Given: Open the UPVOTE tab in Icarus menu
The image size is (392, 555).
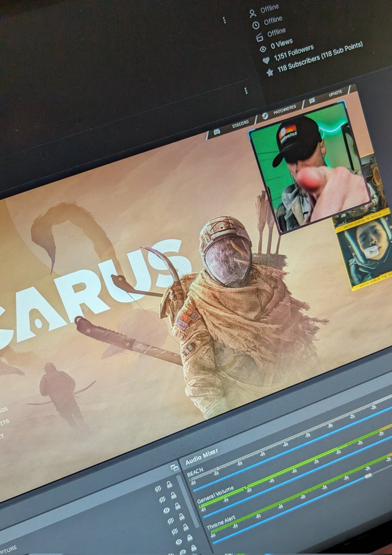Looking at the screenshot, I should [x=335, y=93].
